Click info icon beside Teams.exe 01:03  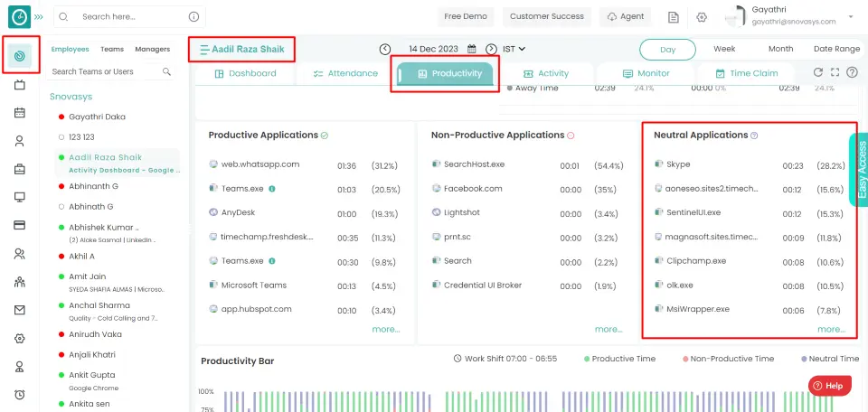click(x=272, y=189)
